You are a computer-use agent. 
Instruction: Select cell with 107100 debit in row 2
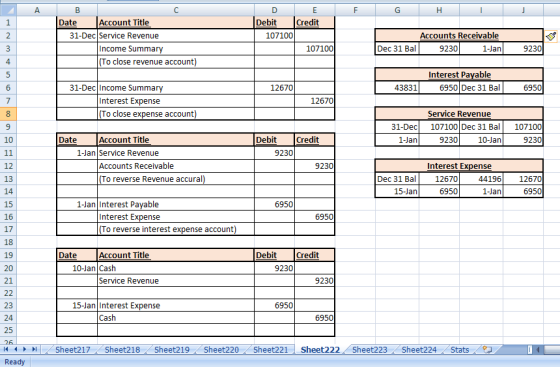click(x=274, y=36)
